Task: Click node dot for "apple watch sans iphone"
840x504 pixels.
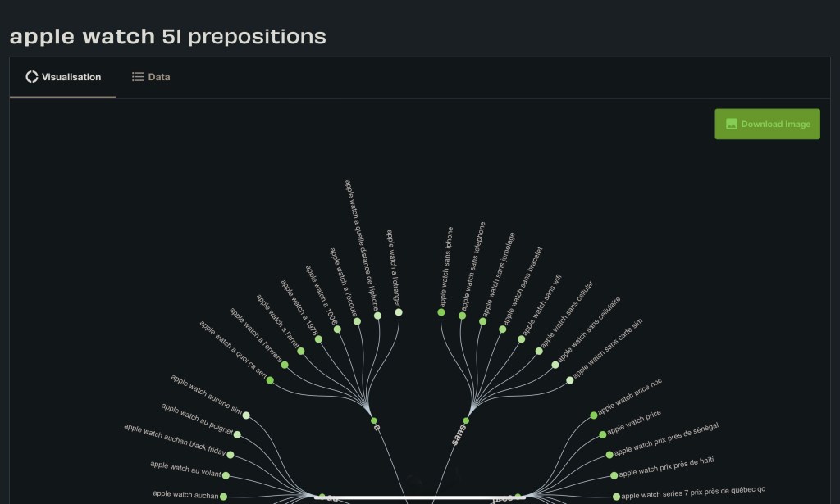Action: (x=441, y=312)
